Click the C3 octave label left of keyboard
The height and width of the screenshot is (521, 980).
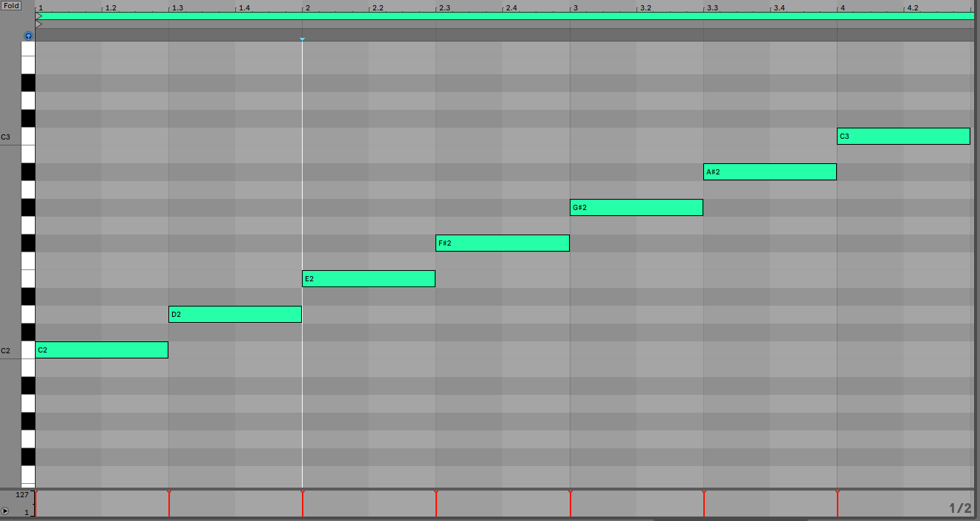pyautogui.click(x=5, y=137)
